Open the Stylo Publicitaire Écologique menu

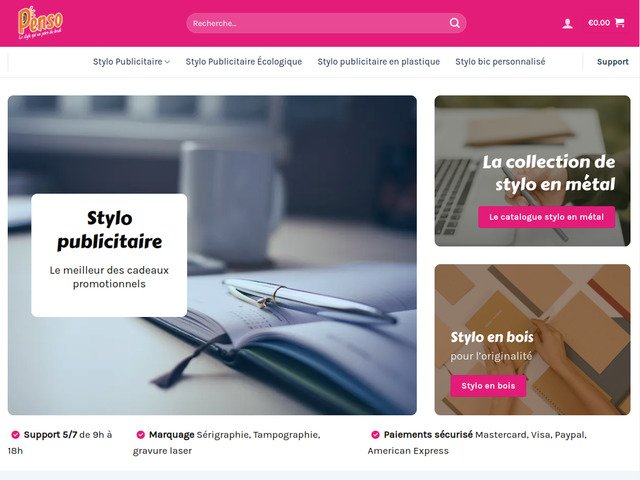(x=244, y=62)
